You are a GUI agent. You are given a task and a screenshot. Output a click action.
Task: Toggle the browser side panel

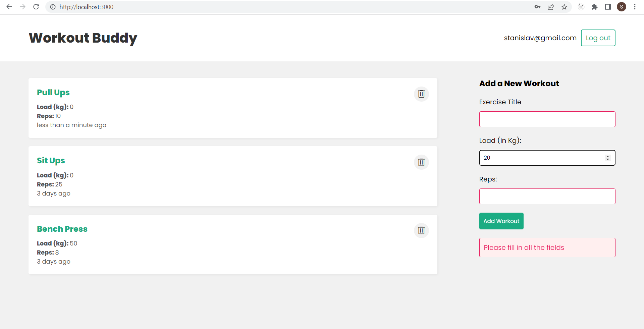[608, 7]
